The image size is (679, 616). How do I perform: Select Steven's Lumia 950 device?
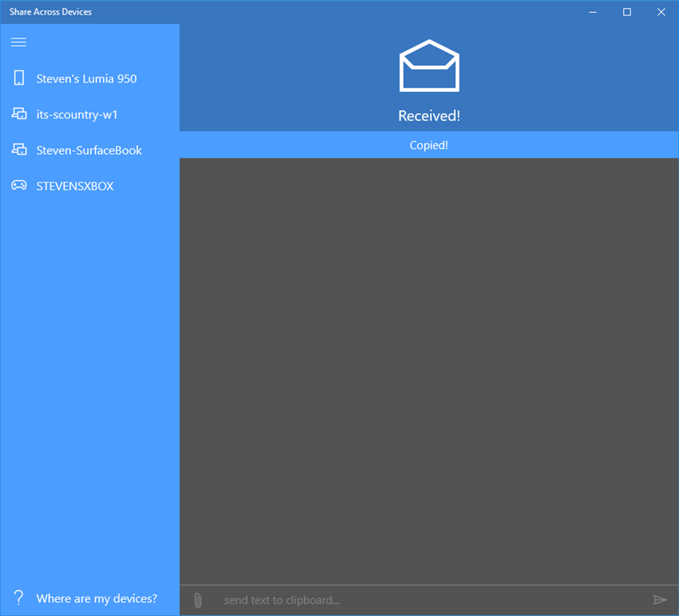[x=87, y=78]
